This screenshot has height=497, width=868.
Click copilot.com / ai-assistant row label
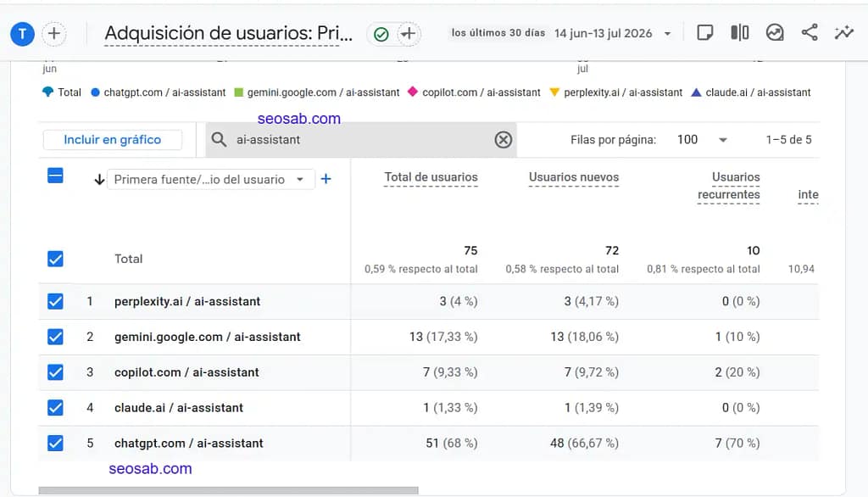186,372
